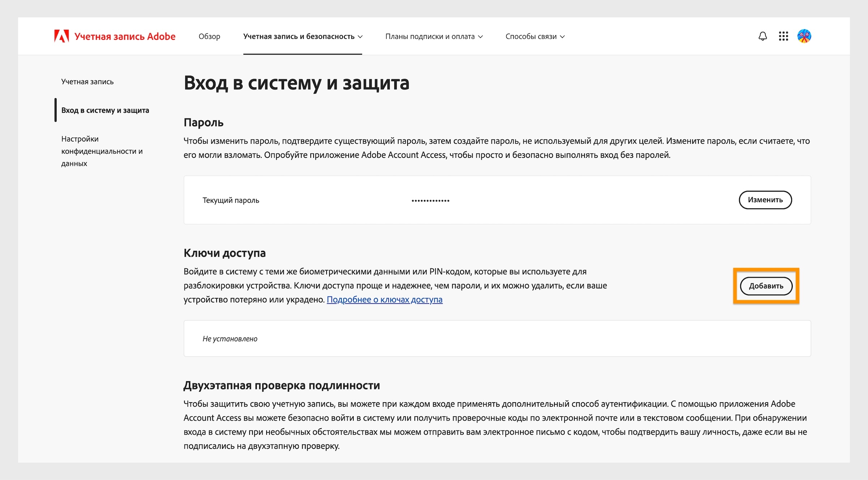The image size is (868, 480).
Task: Expand «Способы связи» dropdown
Action: point(535,36)
